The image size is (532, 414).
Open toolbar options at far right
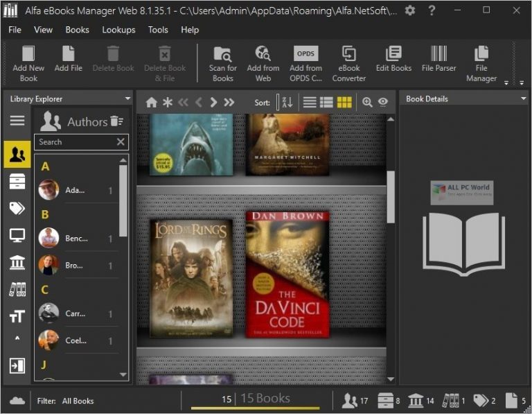tap(522, 83)
